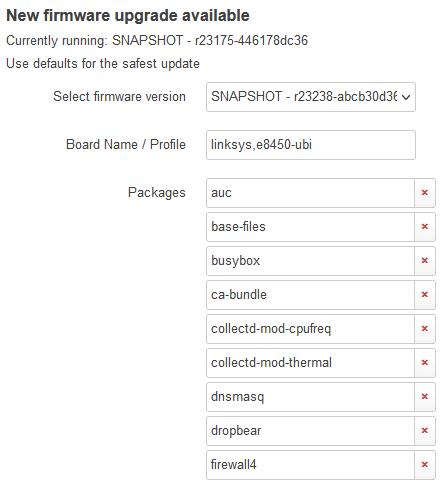The image size is (447, 483).
Task: Remove the auc package
Action: 425,193
